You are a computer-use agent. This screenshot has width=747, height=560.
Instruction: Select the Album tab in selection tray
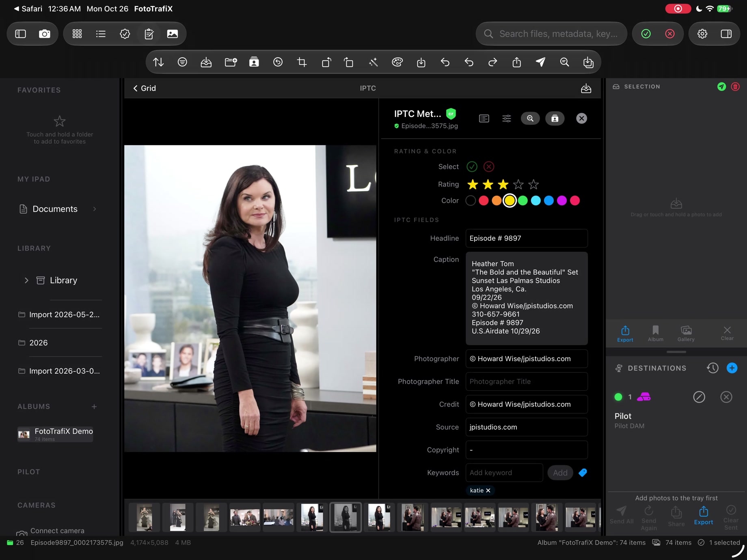point(656,334)
